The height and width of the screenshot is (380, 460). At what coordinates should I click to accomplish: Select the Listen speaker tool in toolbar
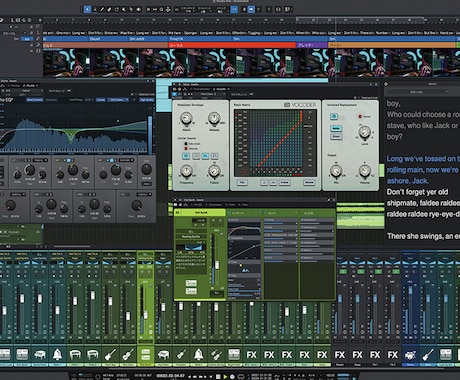coord(139,9)
